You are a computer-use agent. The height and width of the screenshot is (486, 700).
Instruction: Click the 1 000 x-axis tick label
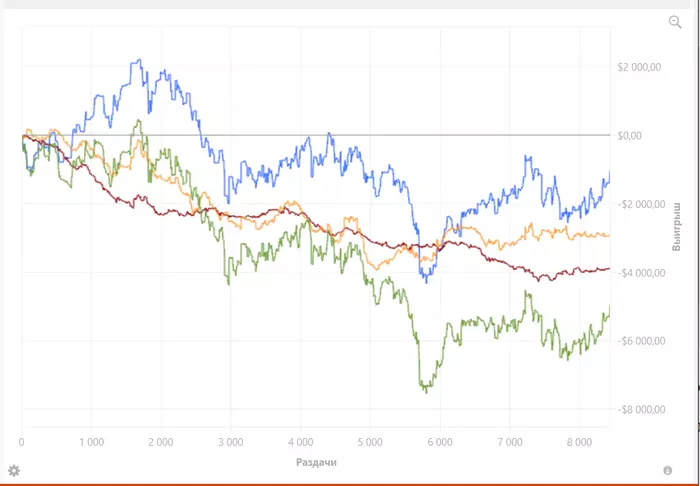coord(91,441)
